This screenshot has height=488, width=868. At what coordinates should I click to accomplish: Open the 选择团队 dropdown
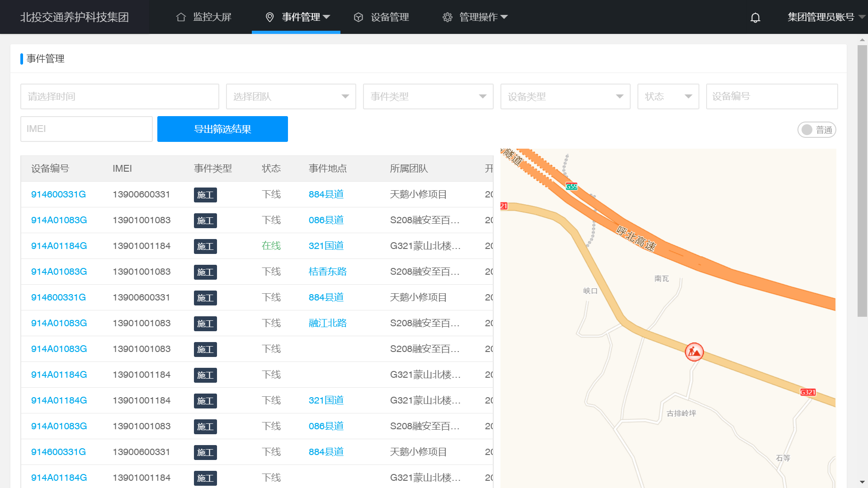click(291, 96)
